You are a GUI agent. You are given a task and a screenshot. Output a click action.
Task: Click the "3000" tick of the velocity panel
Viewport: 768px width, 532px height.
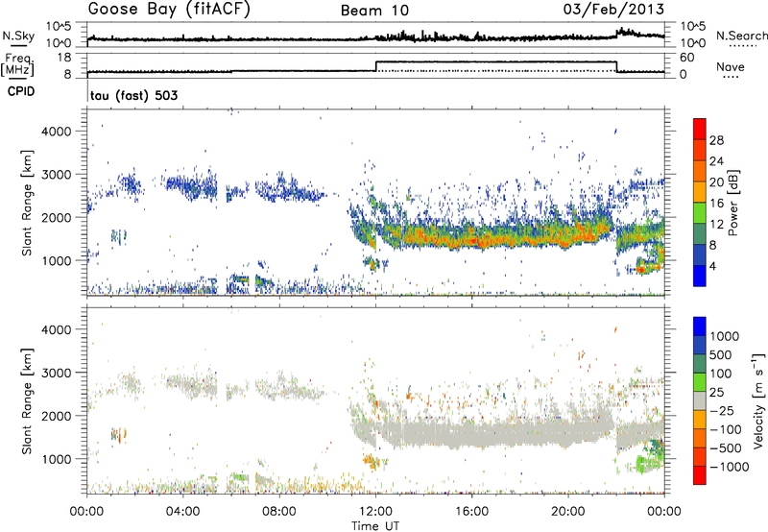click(x=56, y=373)
